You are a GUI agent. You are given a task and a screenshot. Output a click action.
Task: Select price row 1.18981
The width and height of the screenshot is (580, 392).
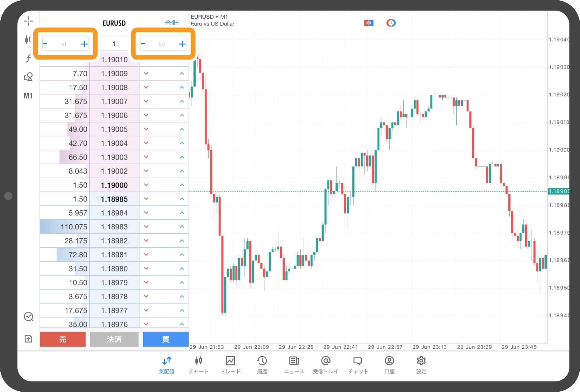(x=114, y=255)
